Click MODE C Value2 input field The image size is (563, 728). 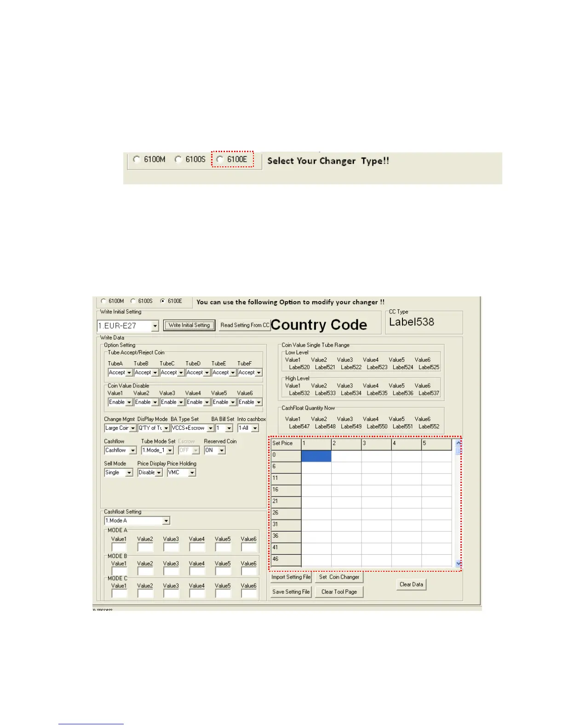[x=145, y=593]
